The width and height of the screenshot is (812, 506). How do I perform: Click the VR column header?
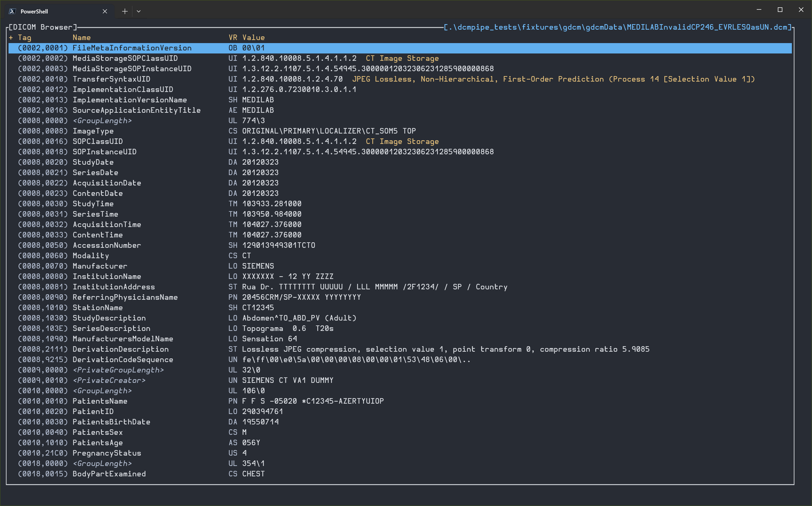point(233,38)
